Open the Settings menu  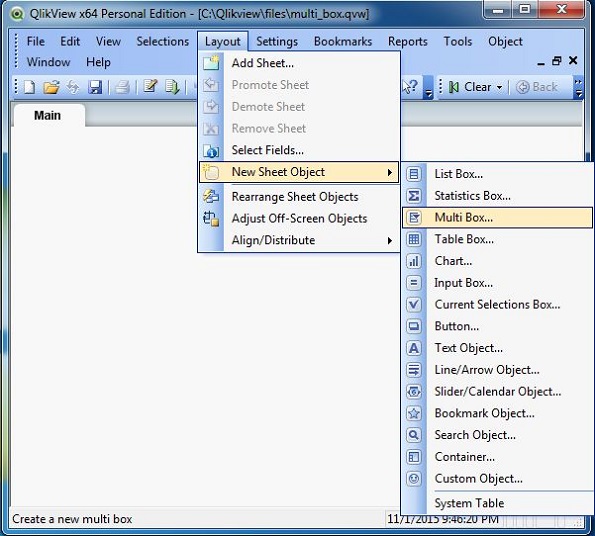tap(277, 41)
